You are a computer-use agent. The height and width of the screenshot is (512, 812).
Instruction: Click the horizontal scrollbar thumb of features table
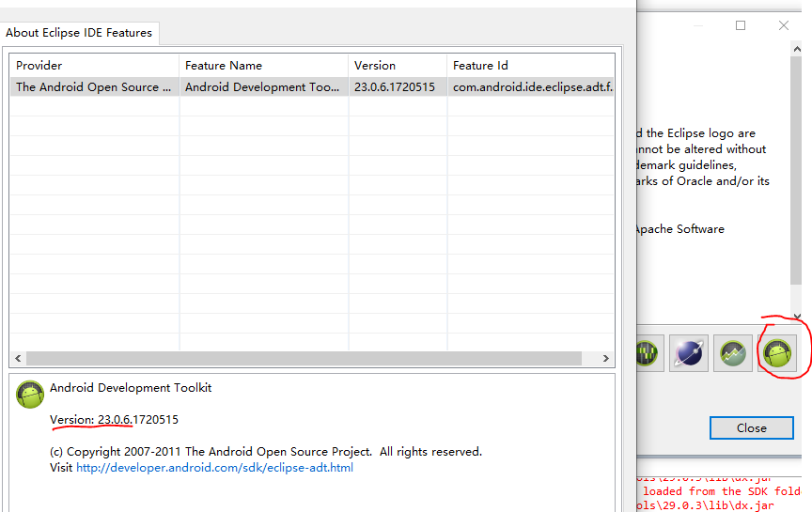pos(304,358)
